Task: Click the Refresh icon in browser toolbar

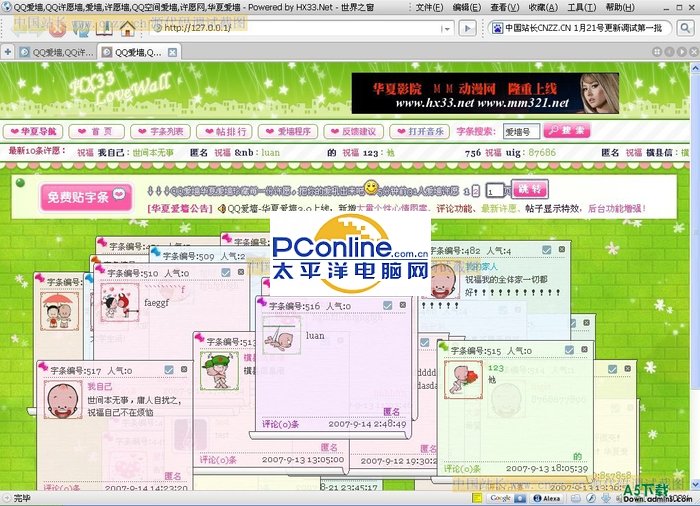Action: pos(82,28)
